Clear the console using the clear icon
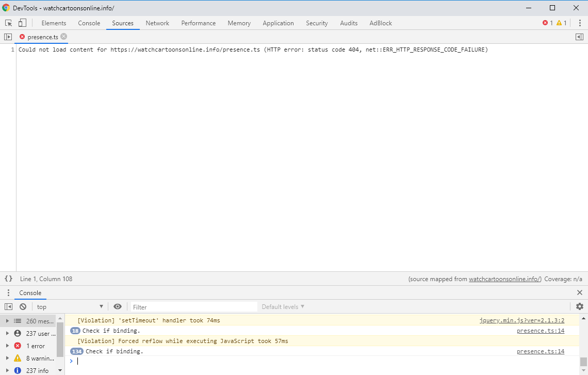The height and width of the screenshot is (375, 588). pos(22,306)
